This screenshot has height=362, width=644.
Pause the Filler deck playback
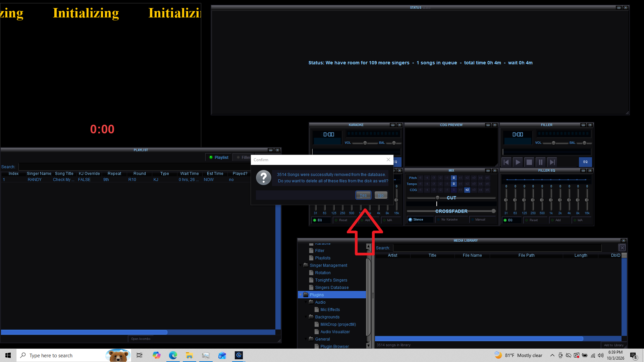(x=541, y=162)
